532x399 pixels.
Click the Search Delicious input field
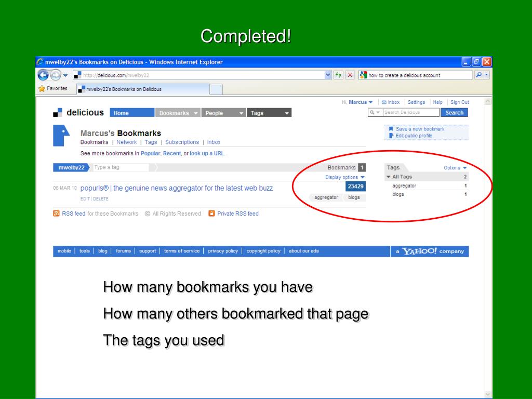[411, 112]
